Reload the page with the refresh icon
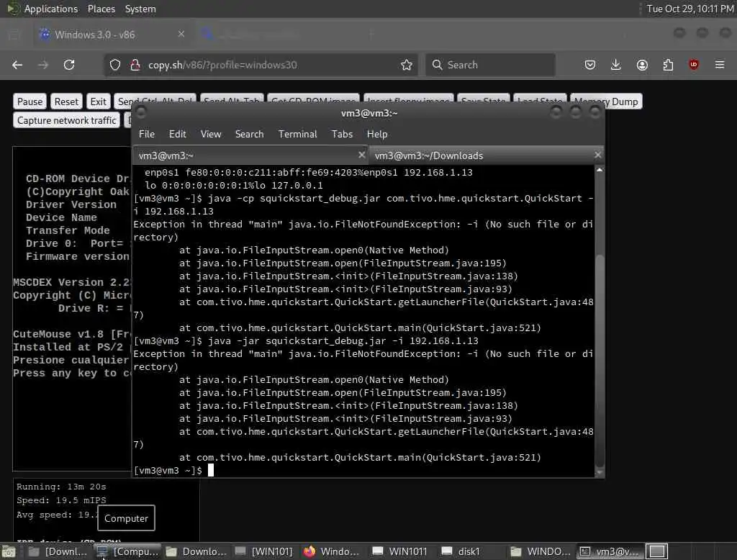 click(69, 65)
